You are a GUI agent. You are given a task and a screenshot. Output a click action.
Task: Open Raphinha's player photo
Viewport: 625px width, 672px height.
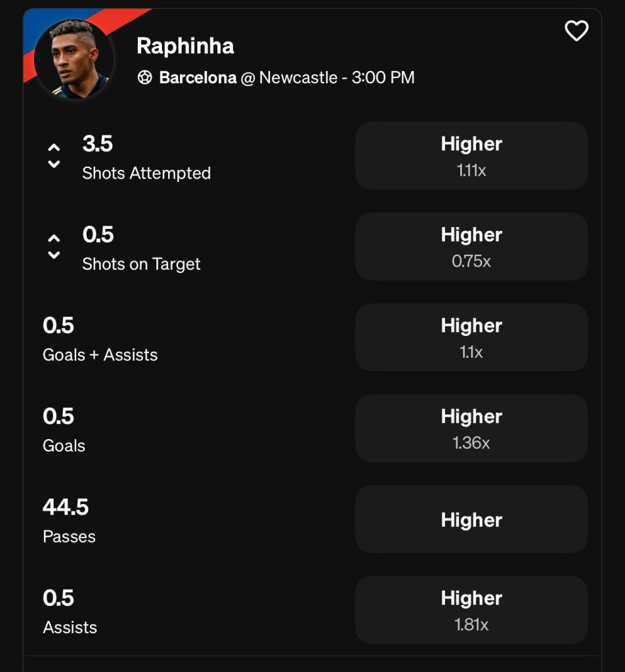coord(74,58)
